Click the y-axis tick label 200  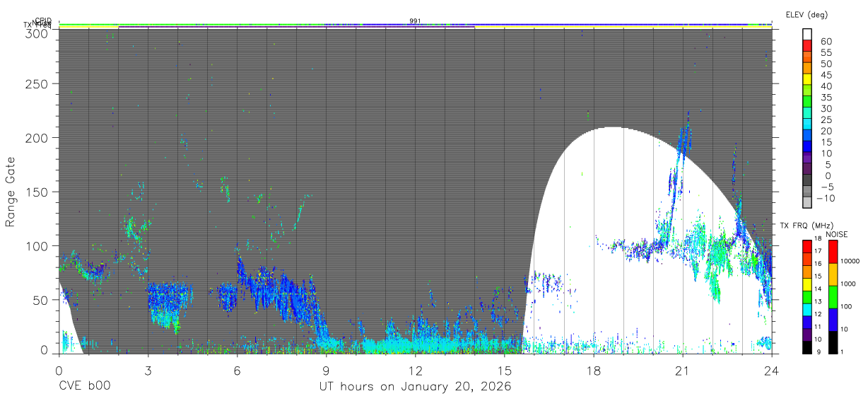[x=38, y=138]
